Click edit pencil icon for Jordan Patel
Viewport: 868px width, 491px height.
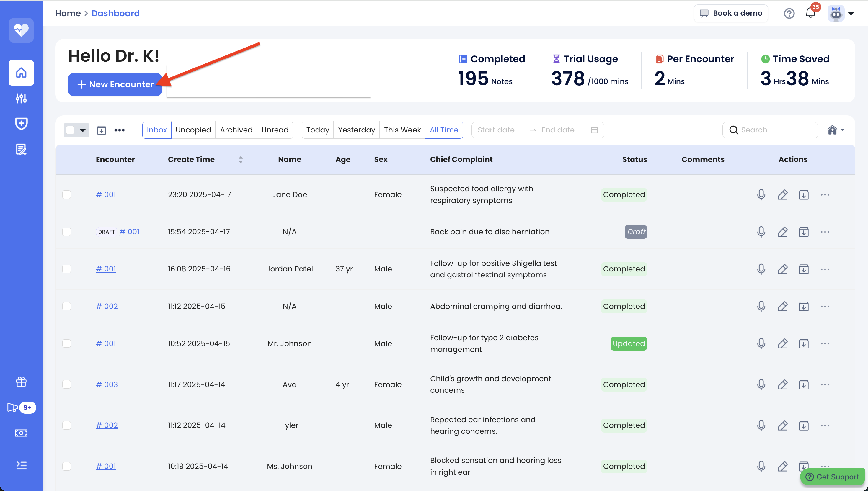point(782,269)
